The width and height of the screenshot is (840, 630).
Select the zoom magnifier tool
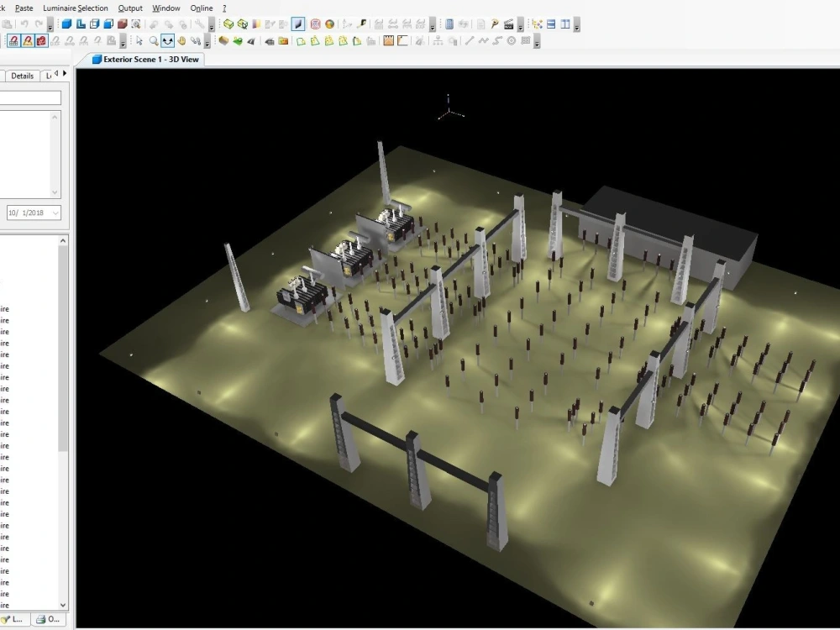point(154,39)
